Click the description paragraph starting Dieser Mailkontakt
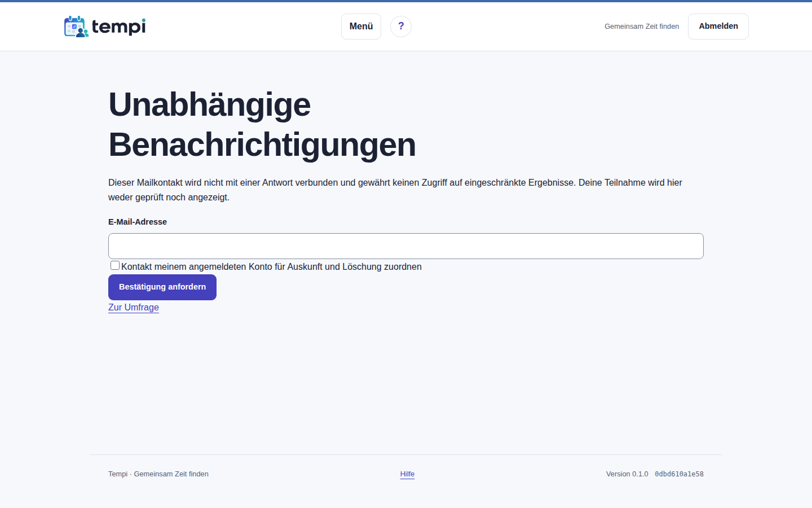Viewport: 812px width, 508px height. [x=395, y=190]
